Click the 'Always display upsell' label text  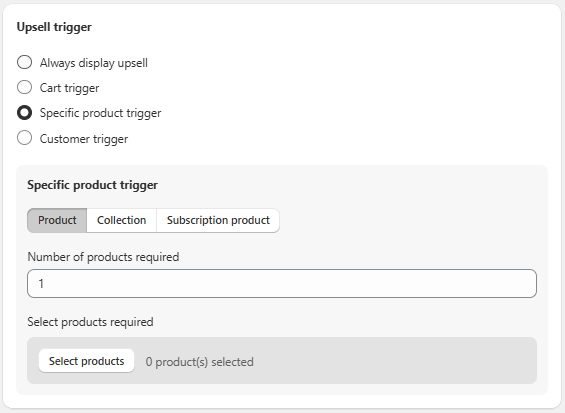coord(94,63)
